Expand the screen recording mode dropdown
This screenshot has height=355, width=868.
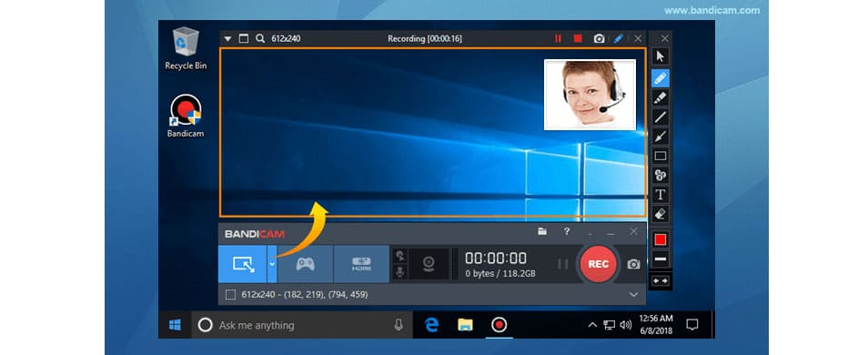[x=272, y=264]
